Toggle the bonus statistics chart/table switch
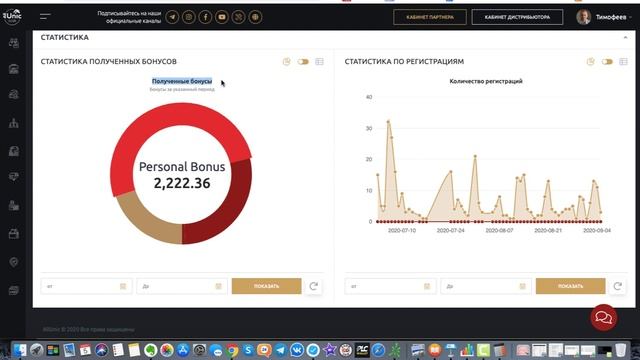The height and width of the screenshot is (360, 640). pos(303,62)
